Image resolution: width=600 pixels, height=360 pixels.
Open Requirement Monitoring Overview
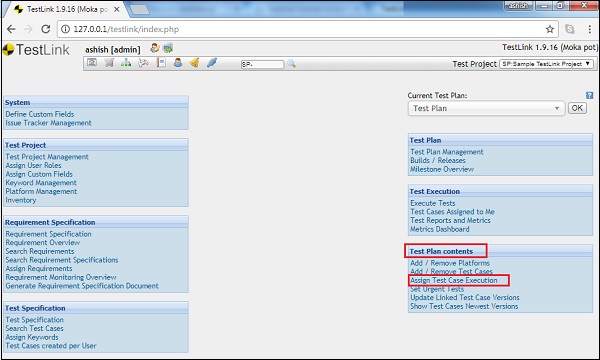(x=61, y=277)
